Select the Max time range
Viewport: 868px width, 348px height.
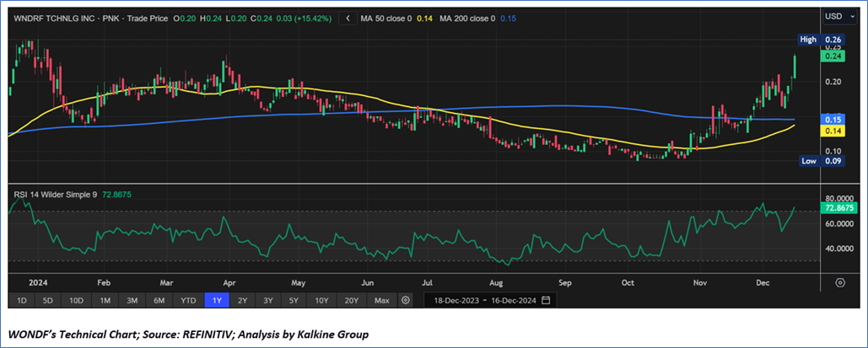pos(381,300)
